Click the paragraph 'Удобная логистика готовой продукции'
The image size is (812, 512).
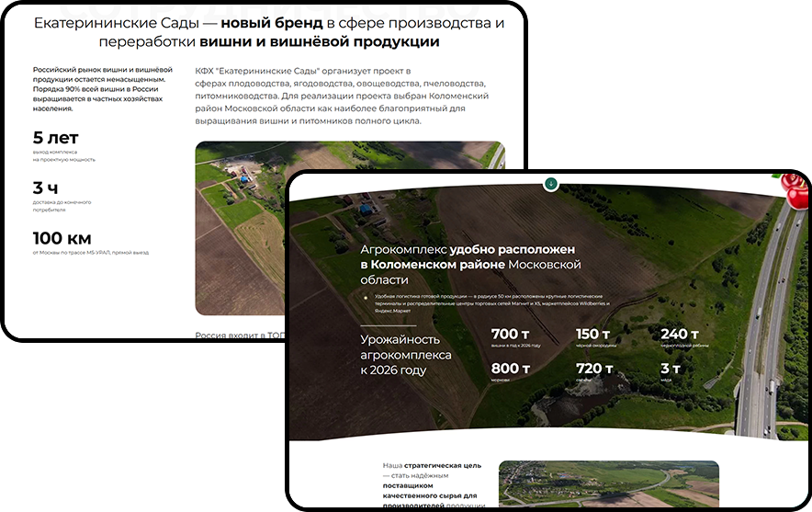tap(492, 303)
